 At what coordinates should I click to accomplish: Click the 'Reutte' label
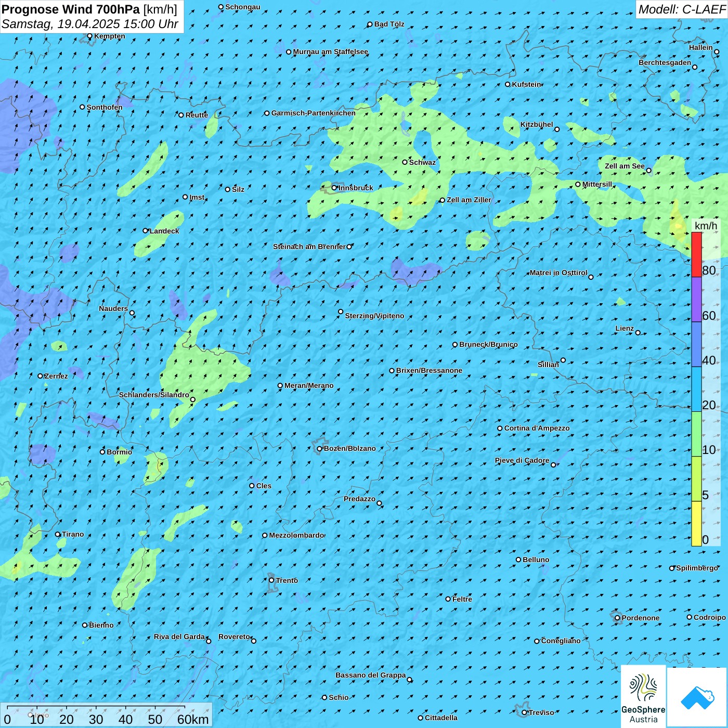tap(197, 115)
